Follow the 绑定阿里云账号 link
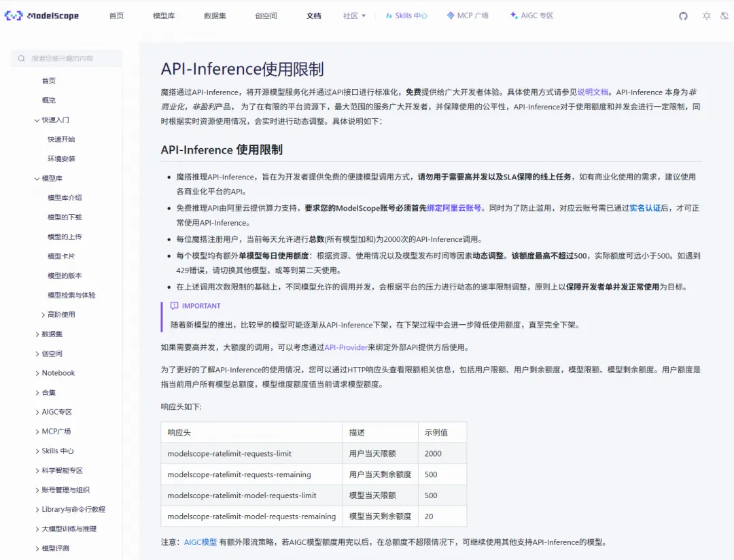This screenshot has height=560, width=734. point(453,208)
